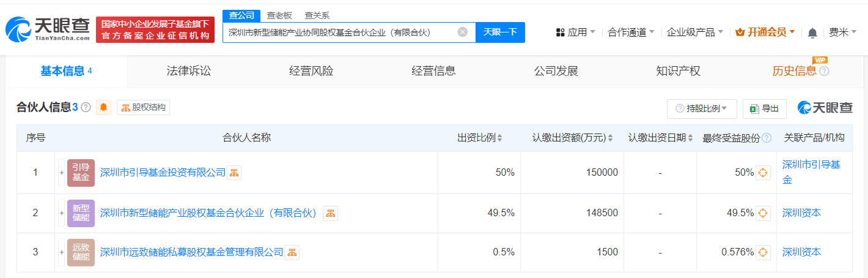868x278 pixels.
Task: Open the 持股比例 dropdown
Action: point(702,108)
